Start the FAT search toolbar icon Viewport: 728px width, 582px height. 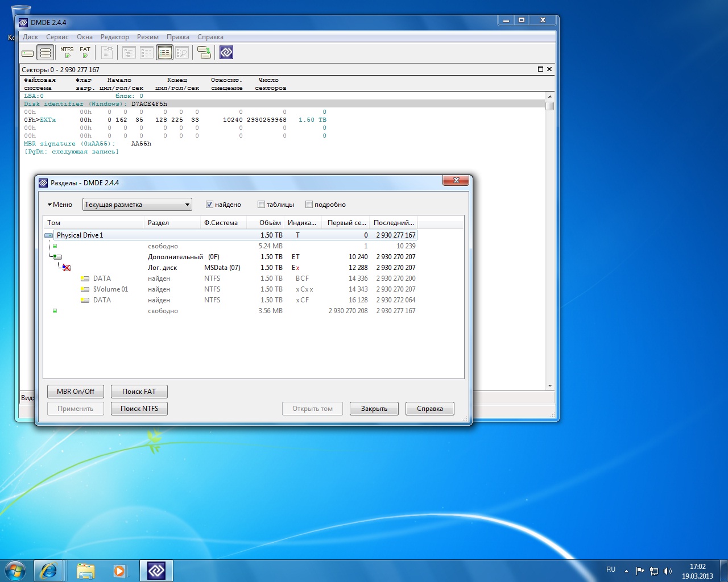85,52
